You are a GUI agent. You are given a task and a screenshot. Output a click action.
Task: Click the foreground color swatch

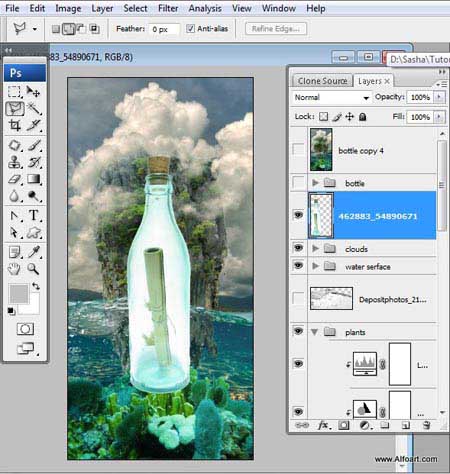click(x=19, y=294)
